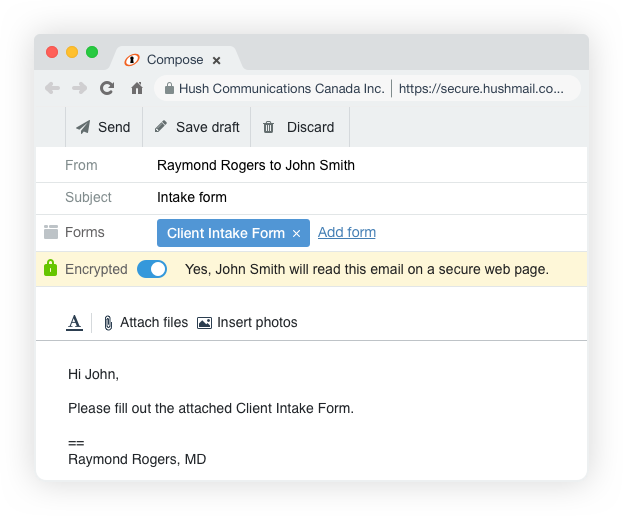Click the browser reload icon
This screenshot has width=623, height=516.
coord(107,88)
